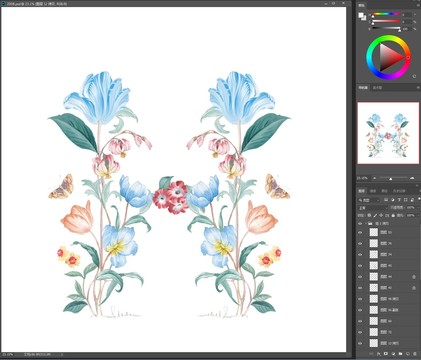Click on the hue slider bar
The image size is (421, 360).
point(386,14)
